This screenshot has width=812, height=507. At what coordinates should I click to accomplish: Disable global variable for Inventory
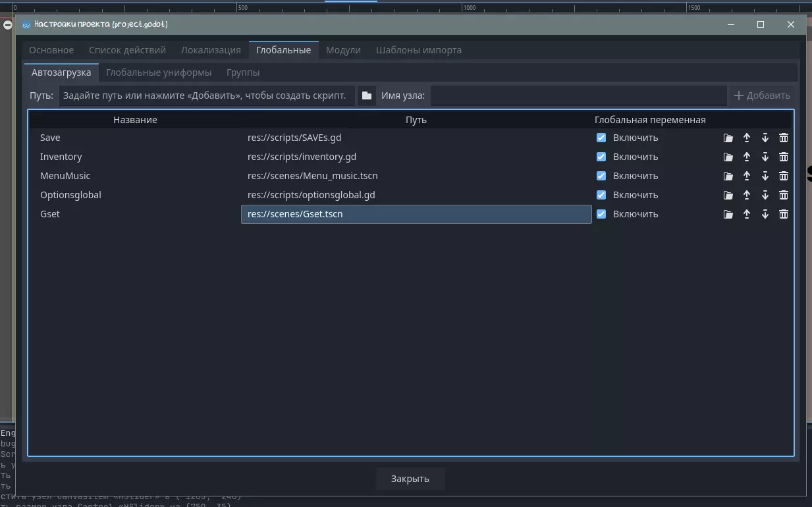click(x=601, y=157)
